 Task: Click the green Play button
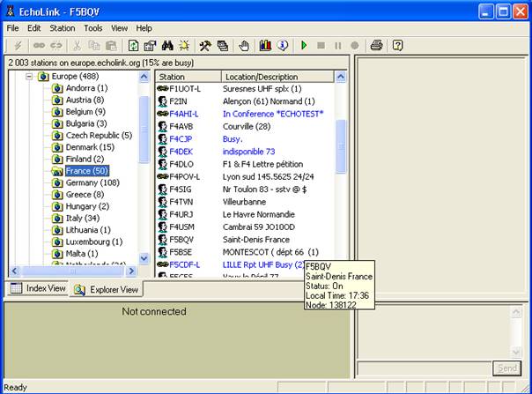click(x=304, y=46)
